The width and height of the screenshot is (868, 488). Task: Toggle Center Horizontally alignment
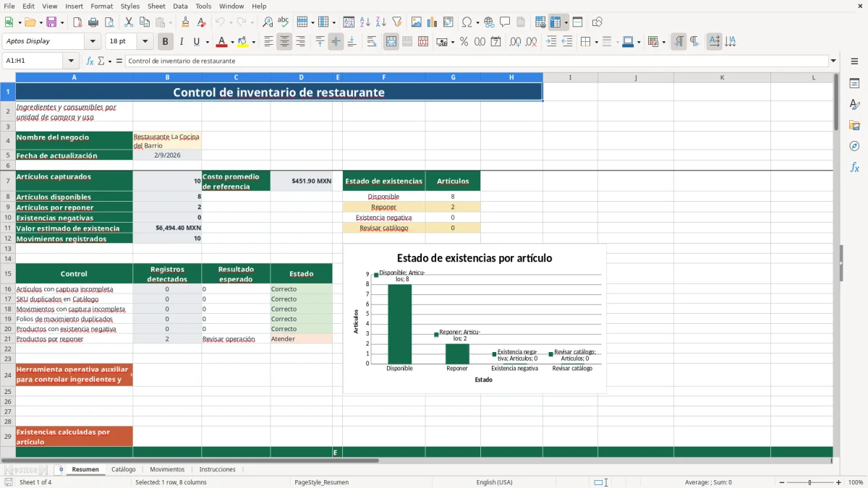[x=284, y=42]
